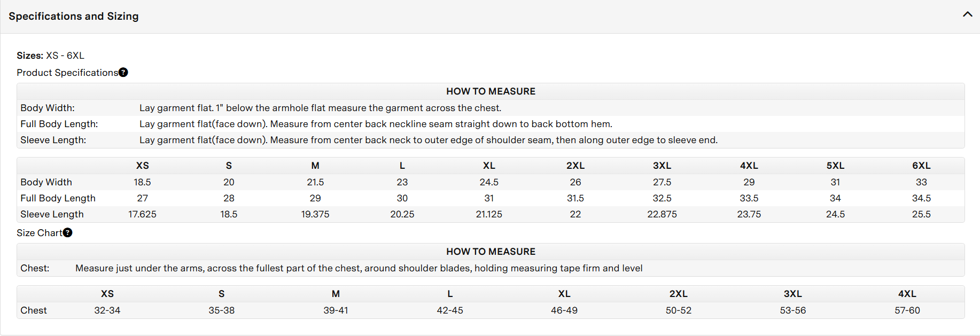
Task: Select the 5XL column header
Action: pyautogui.click(x=835, y=166)
